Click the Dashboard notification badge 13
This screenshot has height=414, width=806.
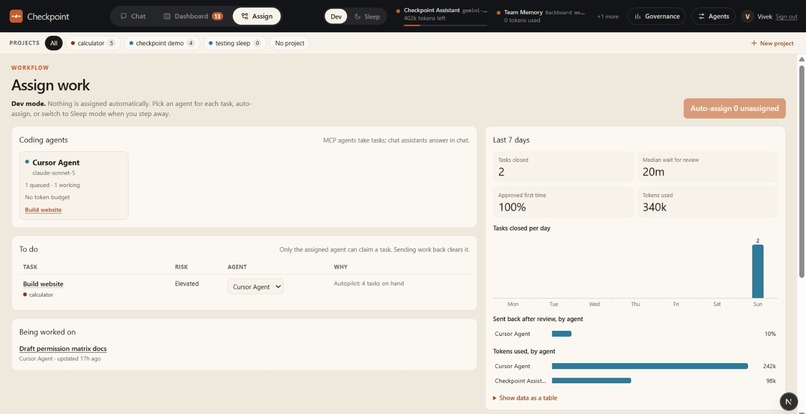(217, 16)
